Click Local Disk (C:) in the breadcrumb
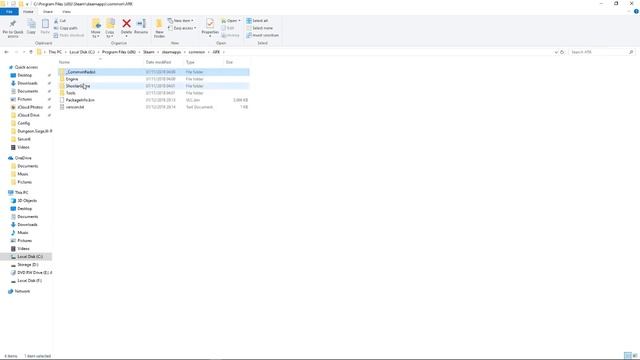Screen dimensions: 640x360 point(82,52)
